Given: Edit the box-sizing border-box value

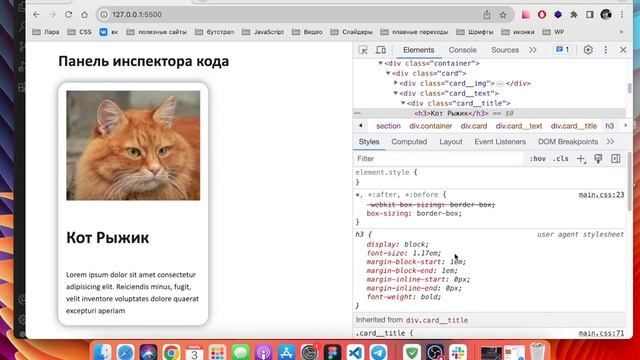Looking at the screenshot, I should point(438,213).
